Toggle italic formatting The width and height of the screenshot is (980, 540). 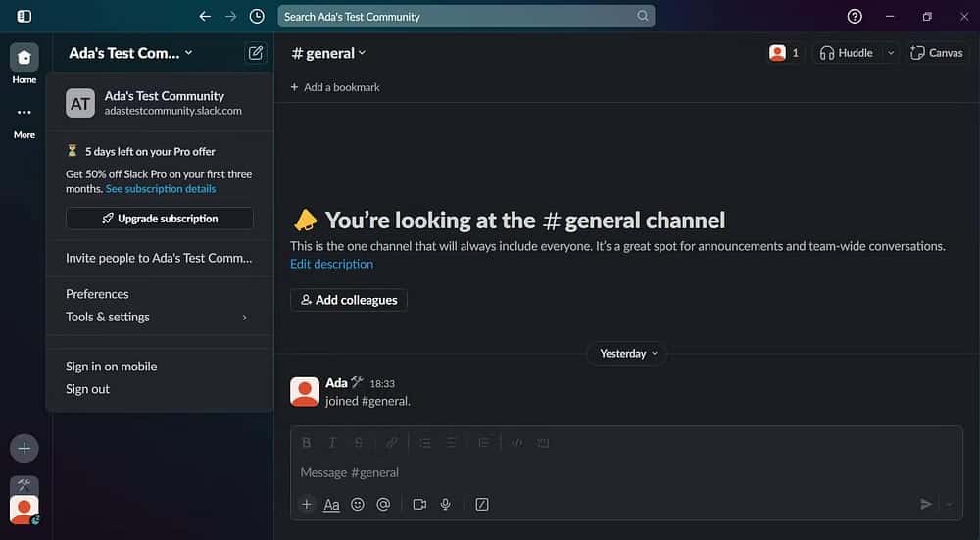[332, 443]
